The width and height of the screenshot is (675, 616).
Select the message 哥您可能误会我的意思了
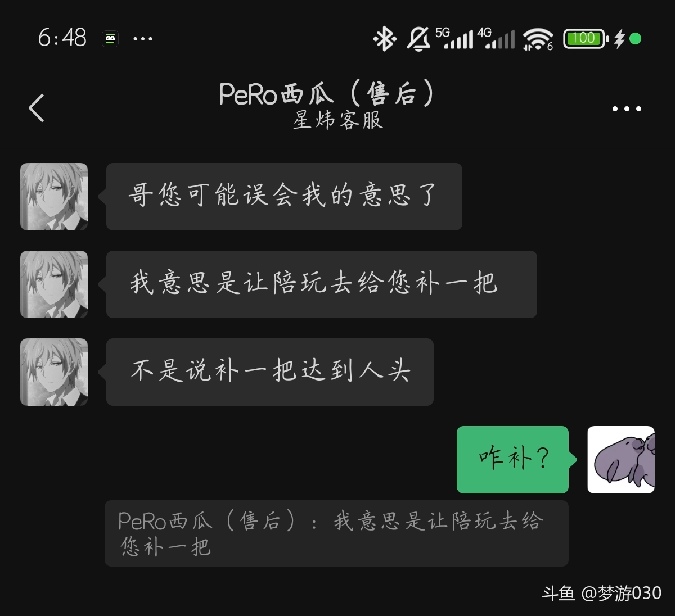coord(284,197)
